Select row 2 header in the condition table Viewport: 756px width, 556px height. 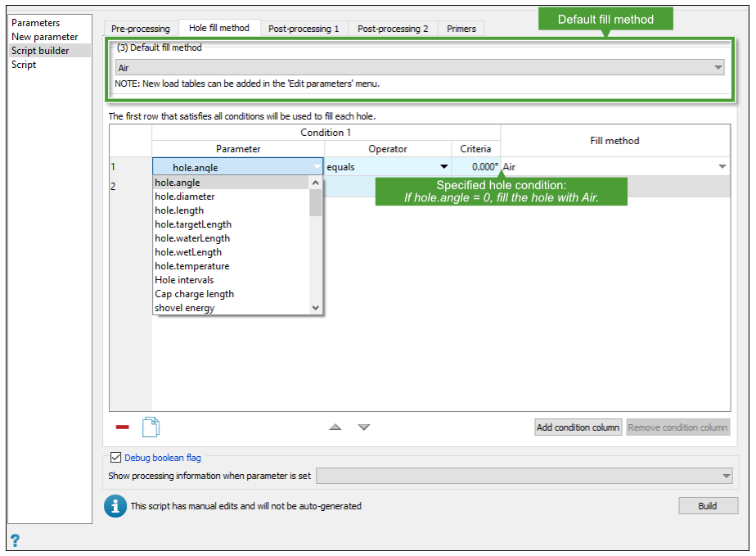coord(131,187)
